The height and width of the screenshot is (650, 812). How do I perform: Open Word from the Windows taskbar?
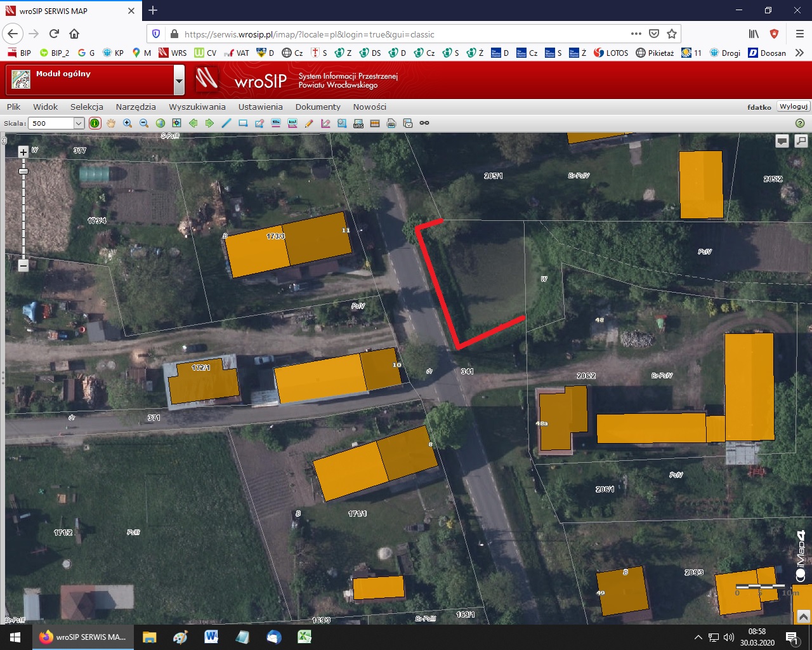(211, 637)
